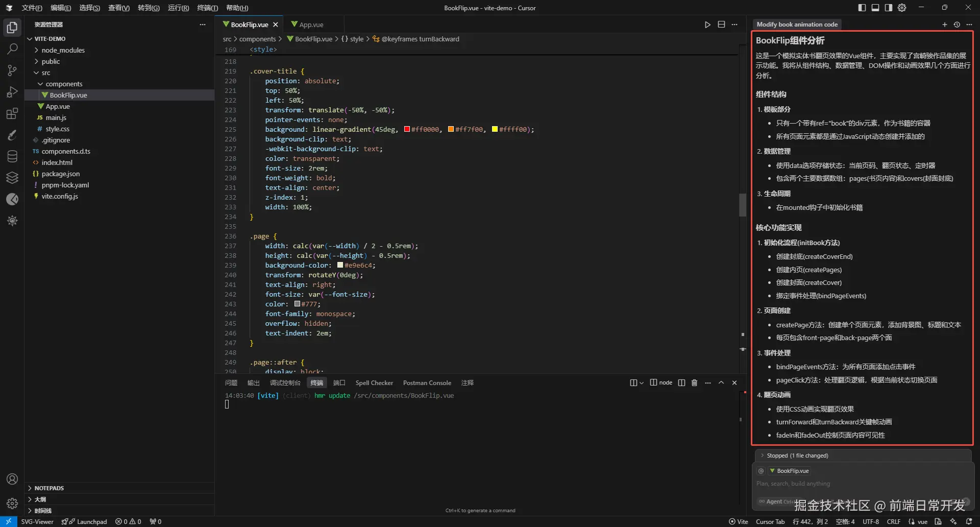Expand the Stopped (1 file changed) row
The height and width of the screenshot is (527, 980).
(x=863, y=456)
